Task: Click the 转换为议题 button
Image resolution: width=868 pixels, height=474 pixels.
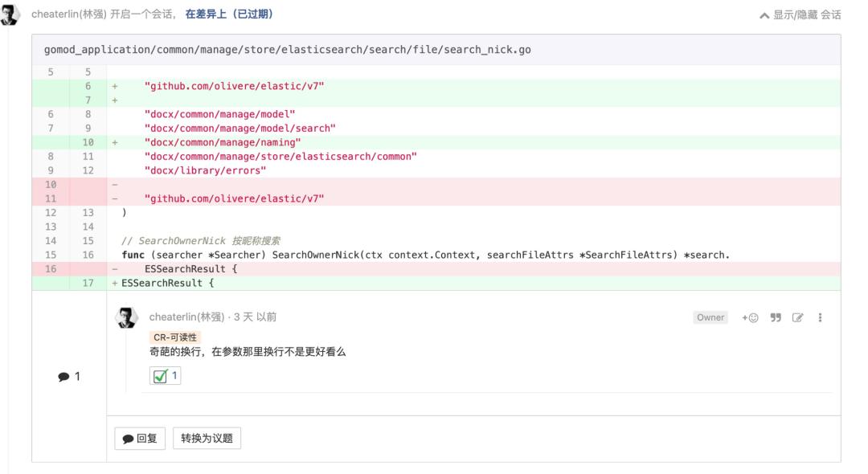Action: (207, 439)
